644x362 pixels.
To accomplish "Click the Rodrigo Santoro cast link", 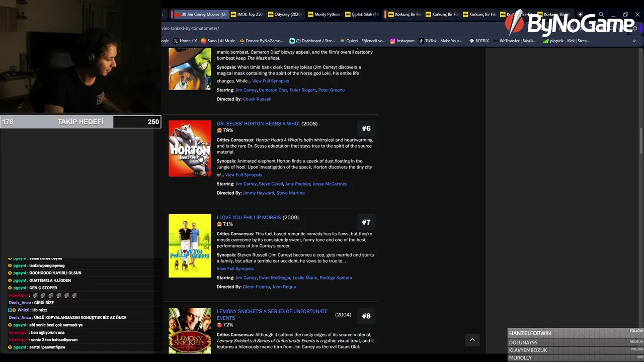I will click(x=336, y=278).
